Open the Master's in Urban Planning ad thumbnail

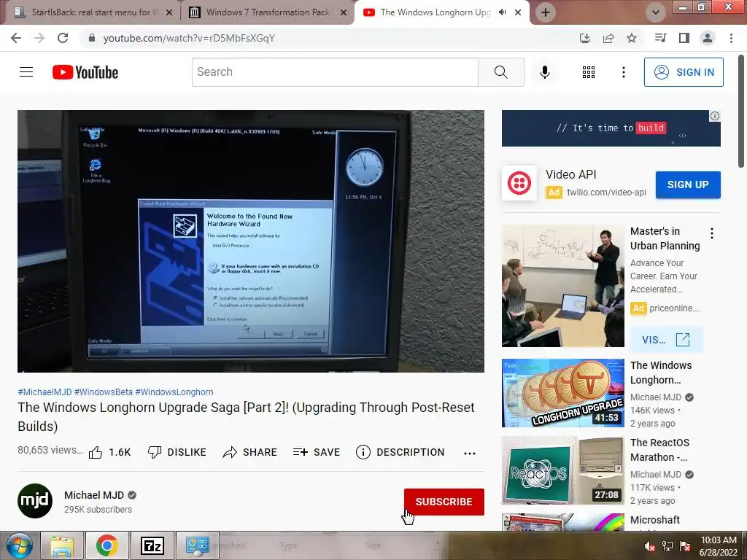(562, 286)
